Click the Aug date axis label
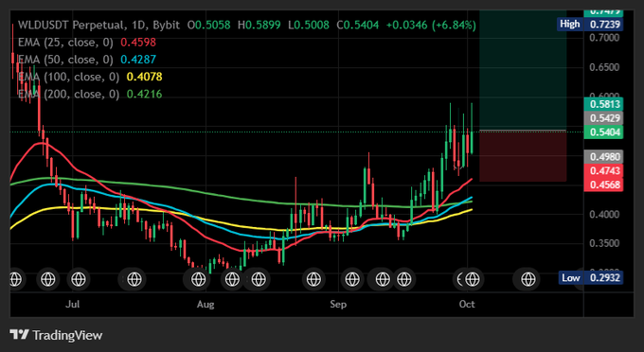This screenshot has height=352, width=644. [x=206, y=305]
